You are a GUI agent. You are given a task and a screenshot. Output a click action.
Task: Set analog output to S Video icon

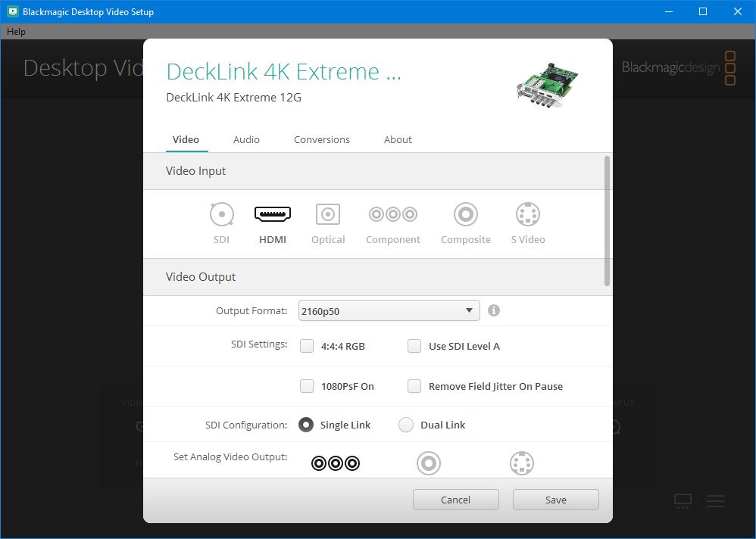(522, 463)
